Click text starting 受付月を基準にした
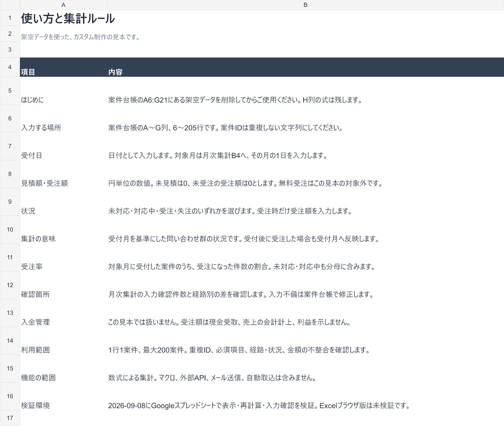This screenshot has height=426, width=504. [244, 238]
